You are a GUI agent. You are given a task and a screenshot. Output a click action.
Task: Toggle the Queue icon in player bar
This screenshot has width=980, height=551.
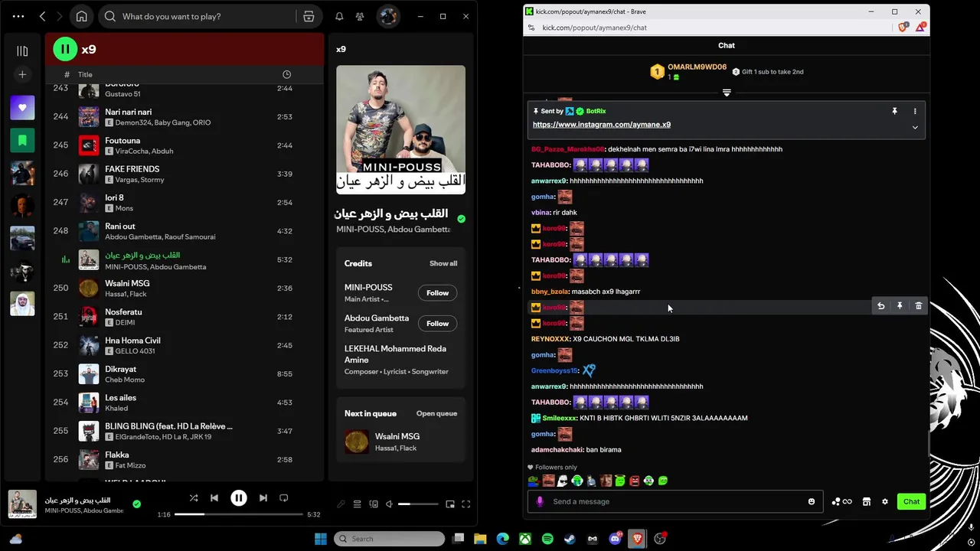(357, 504)
